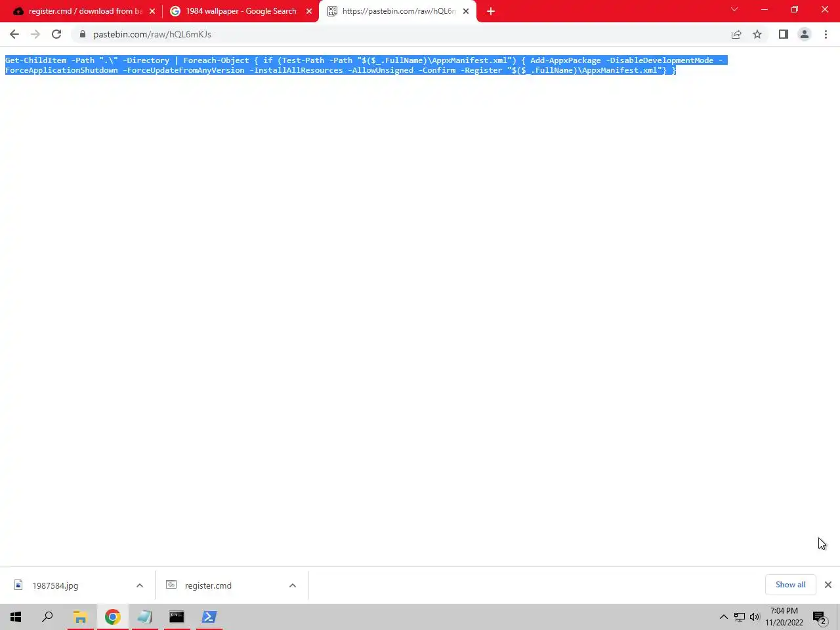The width and height of the screenshot is (840, 630).
Task: Close the 1984 wallpaper search tab
Action: tap(309, 11)
